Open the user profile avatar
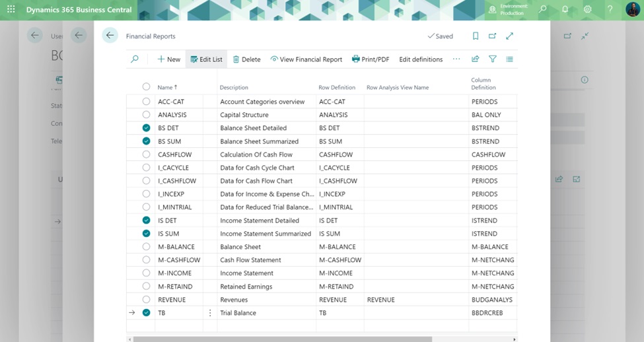 click(x=633, y=9)
